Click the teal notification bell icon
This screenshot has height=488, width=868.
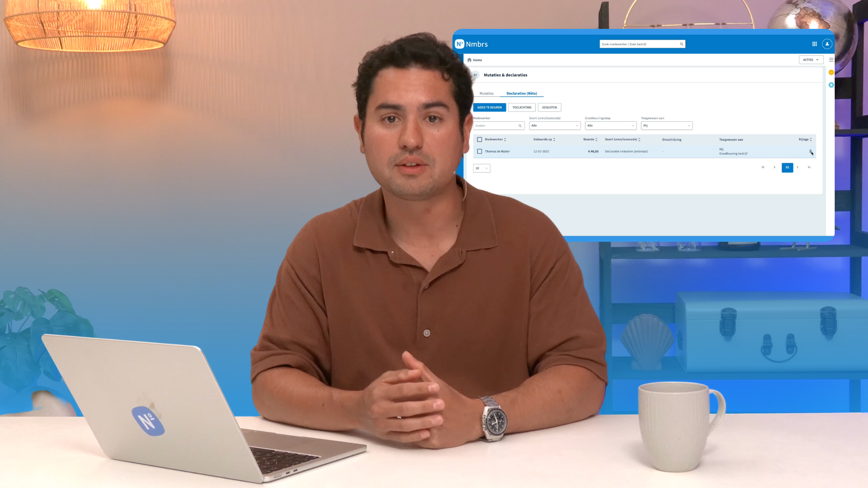(831, 85)
